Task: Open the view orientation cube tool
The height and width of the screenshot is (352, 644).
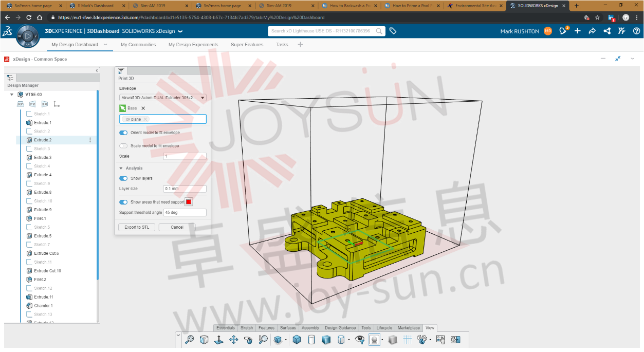Action: [204, 340]
